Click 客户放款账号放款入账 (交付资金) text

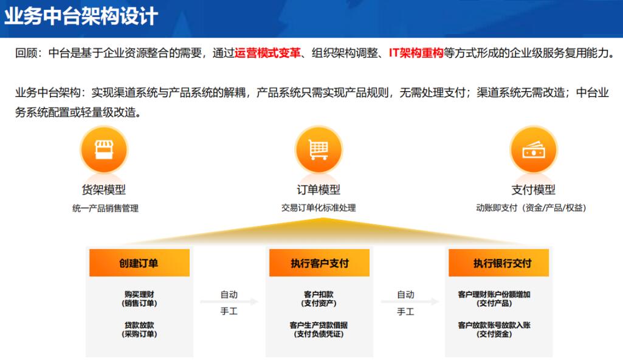click(494, 329)
